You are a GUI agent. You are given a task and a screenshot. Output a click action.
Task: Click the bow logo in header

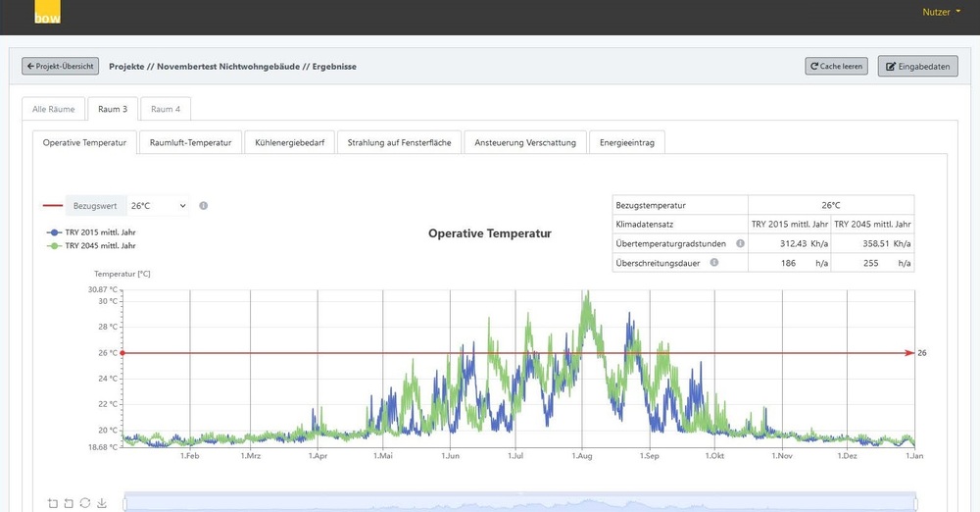point(47,14)
